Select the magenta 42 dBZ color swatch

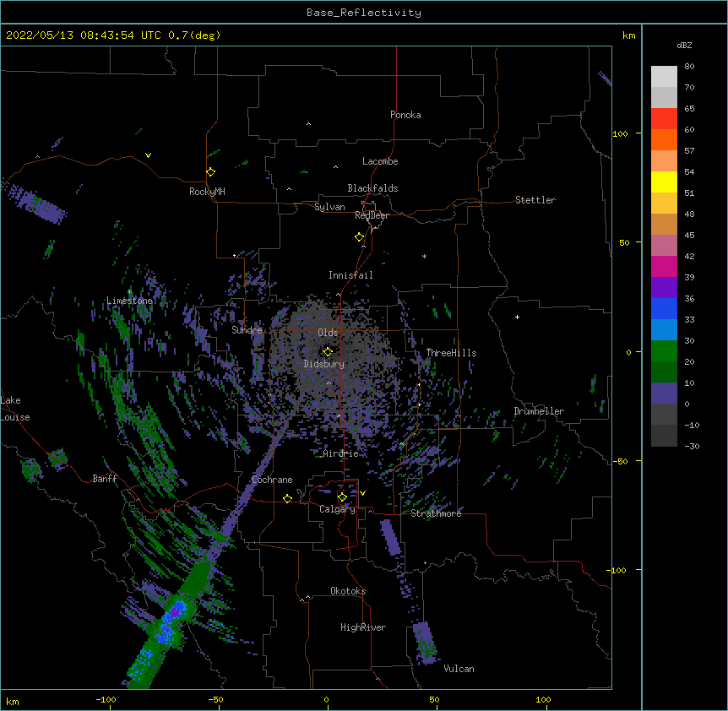click(x=664, y=266)
